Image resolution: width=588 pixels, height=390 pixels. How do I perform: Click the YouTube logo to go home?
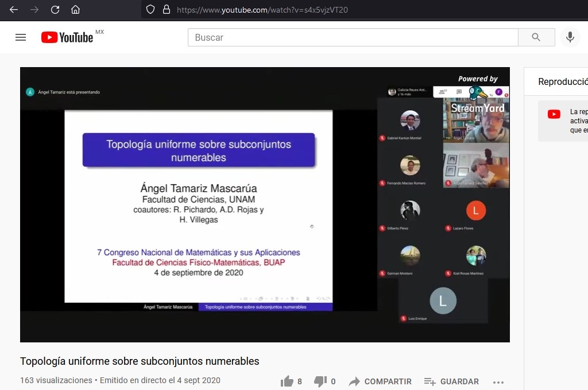[67, 37]
